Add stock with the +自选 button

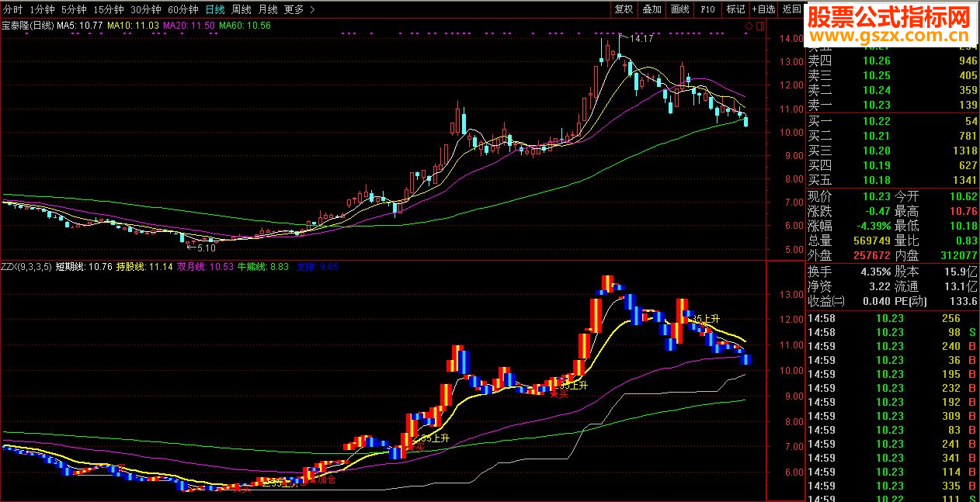pos(763,9)
